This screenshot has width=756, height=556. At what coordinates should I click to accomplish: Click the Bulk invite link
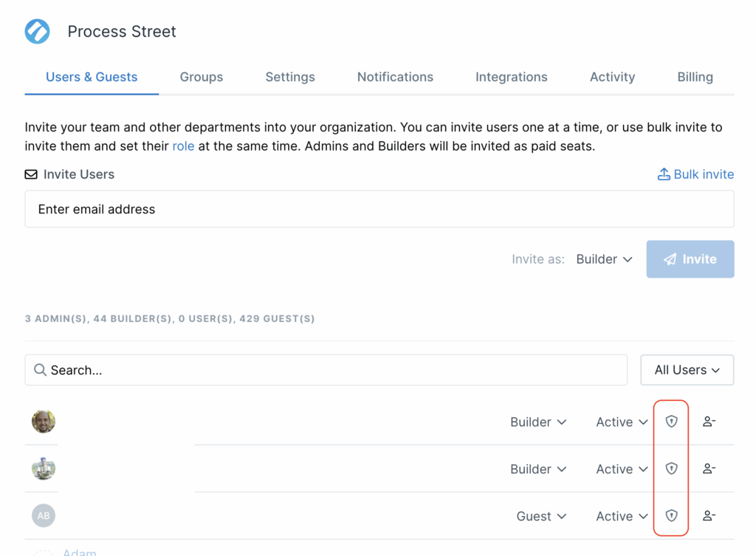[x=695, y=174]
